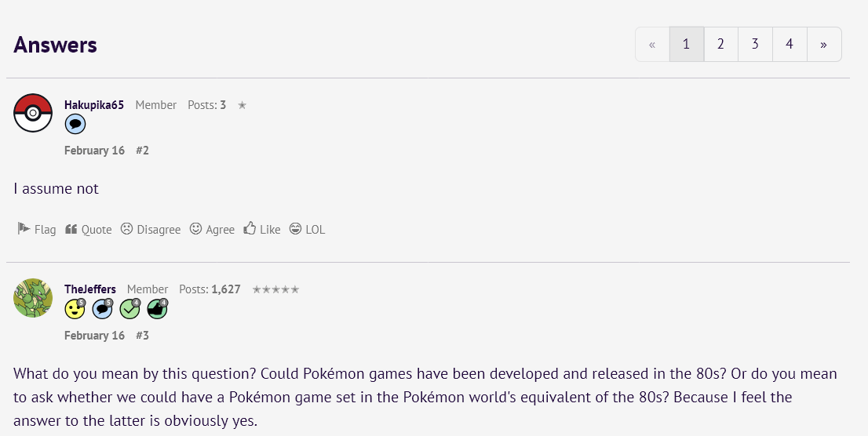Open TheJeffers' Scyther avatar

(33, 298)
